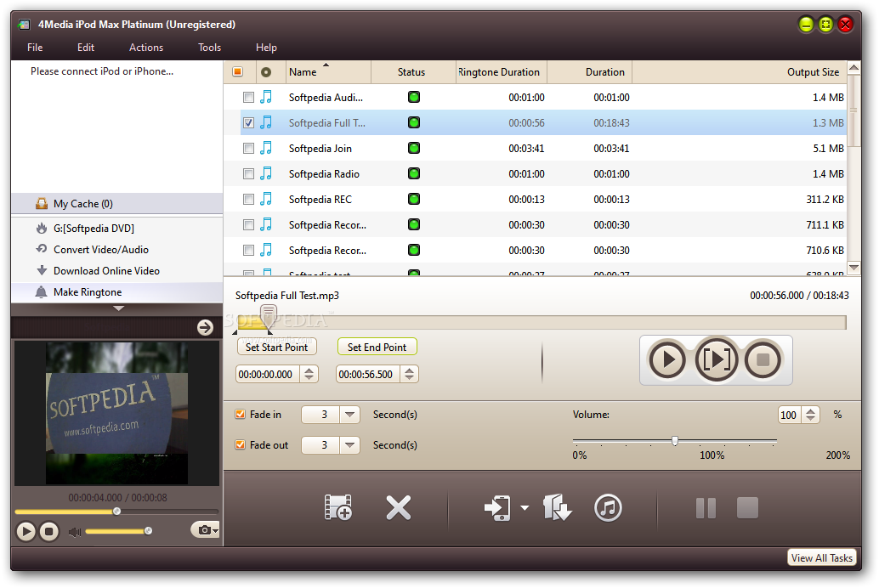The image size is (879, 588).
Task: Click the add video file icon in bottom toolbar
Action: (x=338, y=508)
